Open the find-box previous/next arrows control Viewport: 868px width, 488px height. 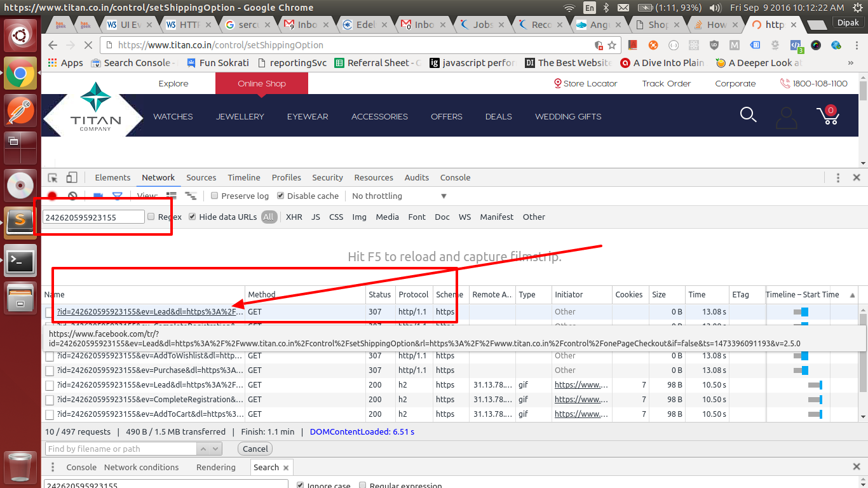coord(210,449)
